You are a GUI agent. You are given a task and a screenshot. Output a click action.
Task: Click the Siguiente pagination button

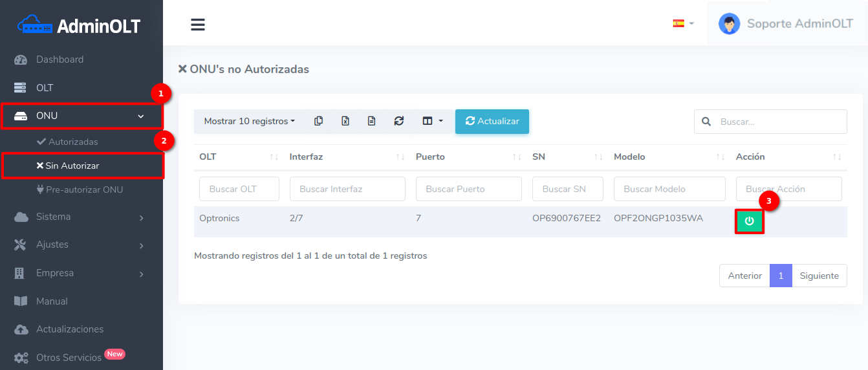[x=819, y=276]
